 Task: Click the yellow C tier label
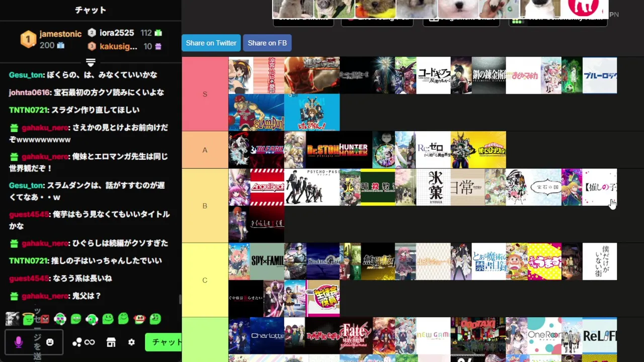(x=205, y=280)
